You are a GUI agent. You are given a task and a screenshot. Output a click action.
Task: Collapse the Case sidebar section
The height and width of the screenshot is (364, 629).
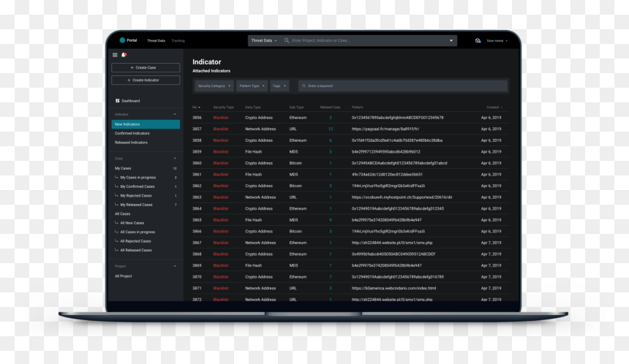[175, 159]
